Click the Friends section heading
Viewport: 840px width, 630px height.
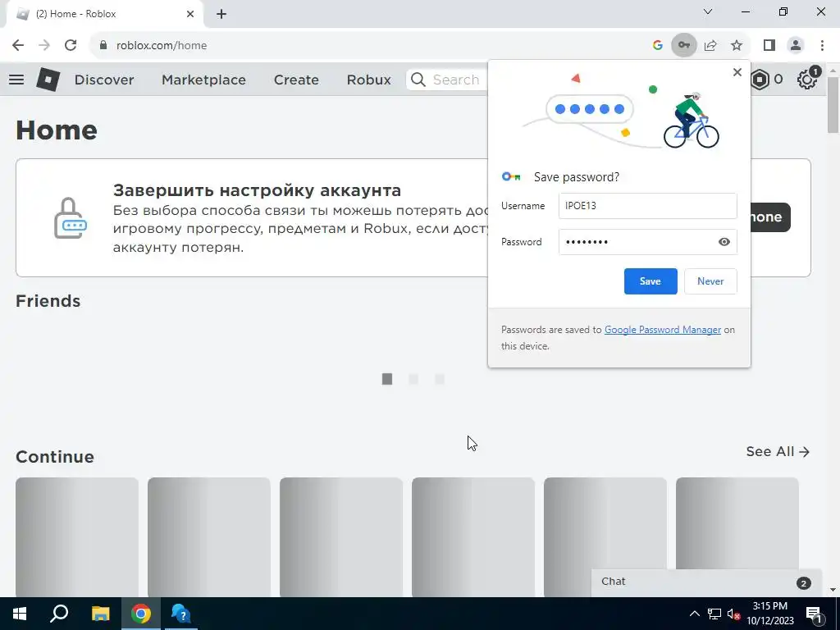pyautogui.click(x=48, y=301)
